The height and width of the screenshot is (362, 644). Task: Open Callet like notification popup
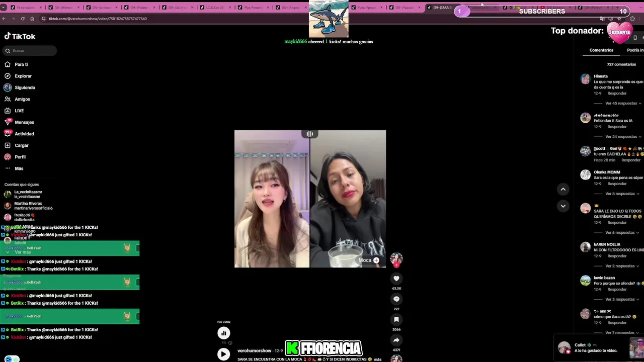pyautogui.click(x=599, y=347)
